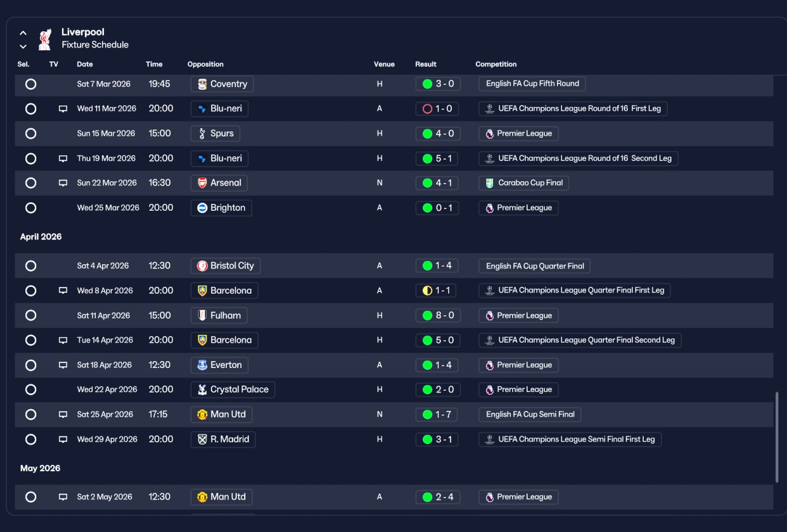This screenshot has height=532, width=787.
Task: Select the Brighton fixture radio button
Action: [31, 208]
